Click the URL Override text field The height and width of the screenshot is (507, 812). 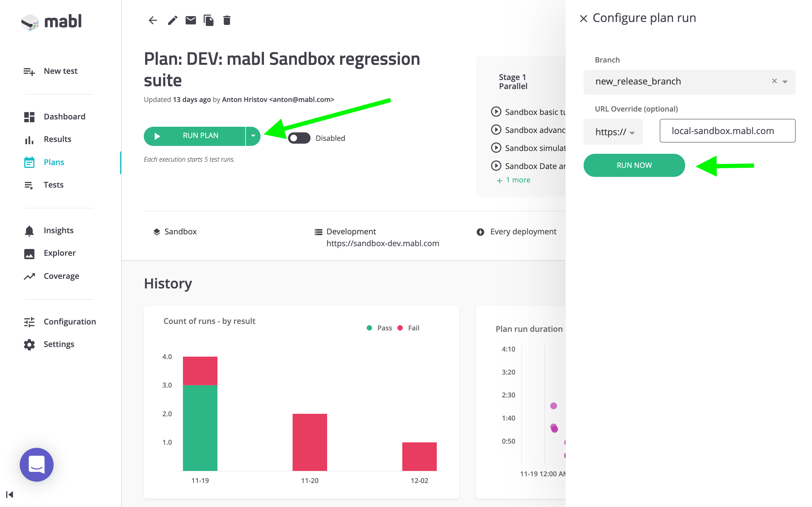[x=727, y=131]
